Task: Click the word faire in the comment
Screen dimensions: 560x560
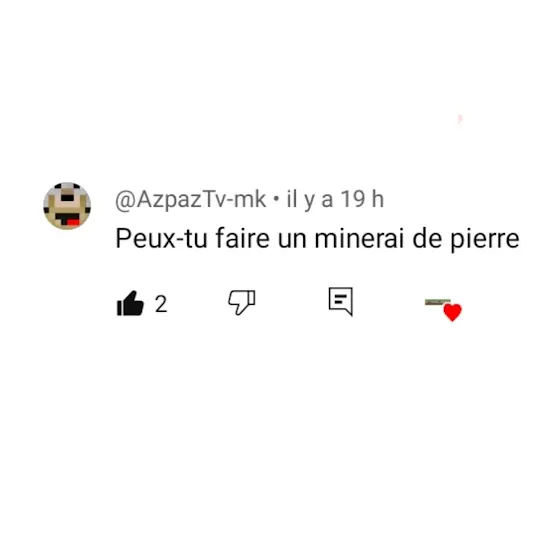Action: pos(242,238)
